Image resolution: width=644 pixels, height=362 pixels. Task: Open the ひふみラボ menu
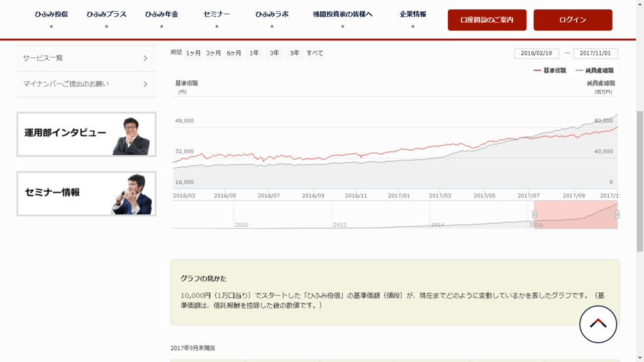click(x=272, y=14)
